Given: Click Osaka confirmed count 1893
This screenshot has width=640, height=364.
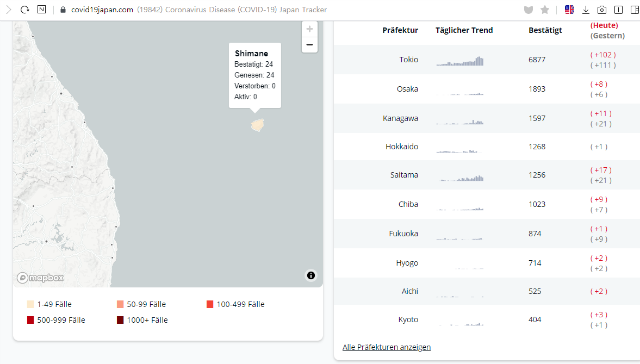Looking at the screenshot, I should (x=537, y=89).
